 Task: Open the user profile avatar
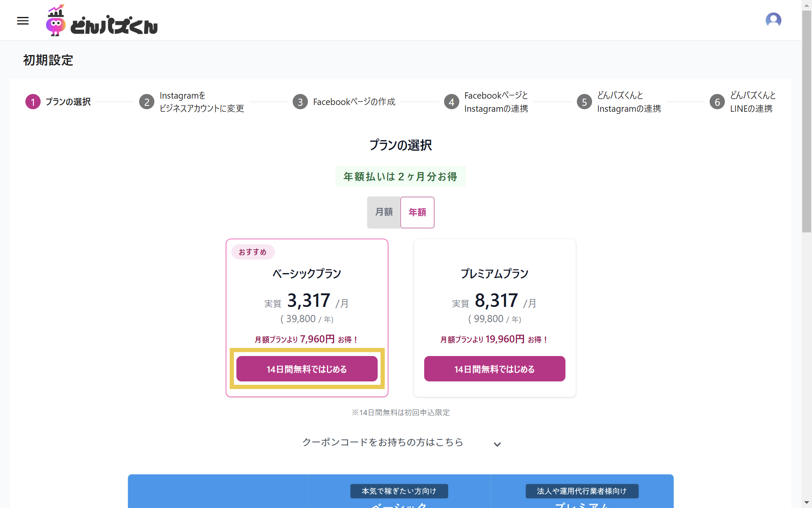pyautogui.click(x=773, y=20)
